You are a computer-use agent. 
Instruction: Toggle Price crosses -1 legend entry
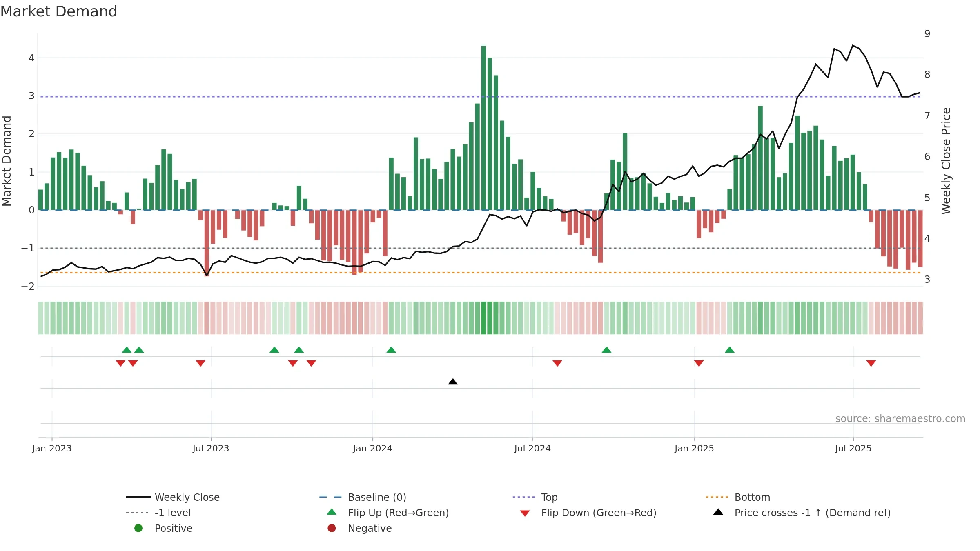pyautogui.click(x=802, y=513)
